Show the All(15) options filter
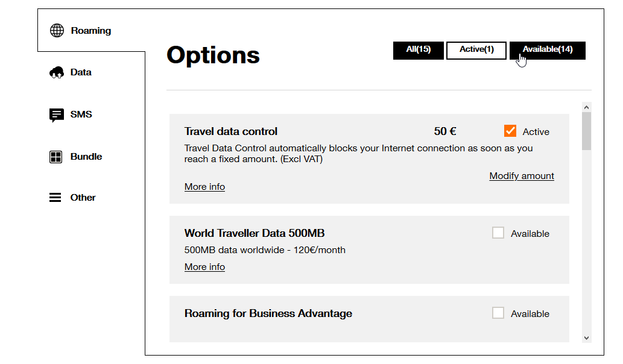The image size is (623, 364). click(419, 51)
